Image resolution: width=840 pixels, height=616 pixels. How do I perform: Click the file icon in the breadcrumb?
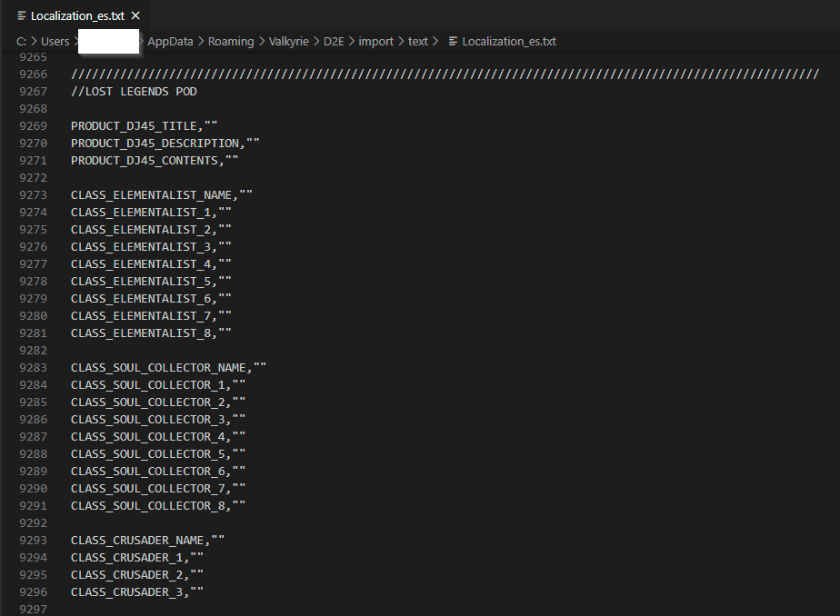pyautogui.click(x=454, y=41)
